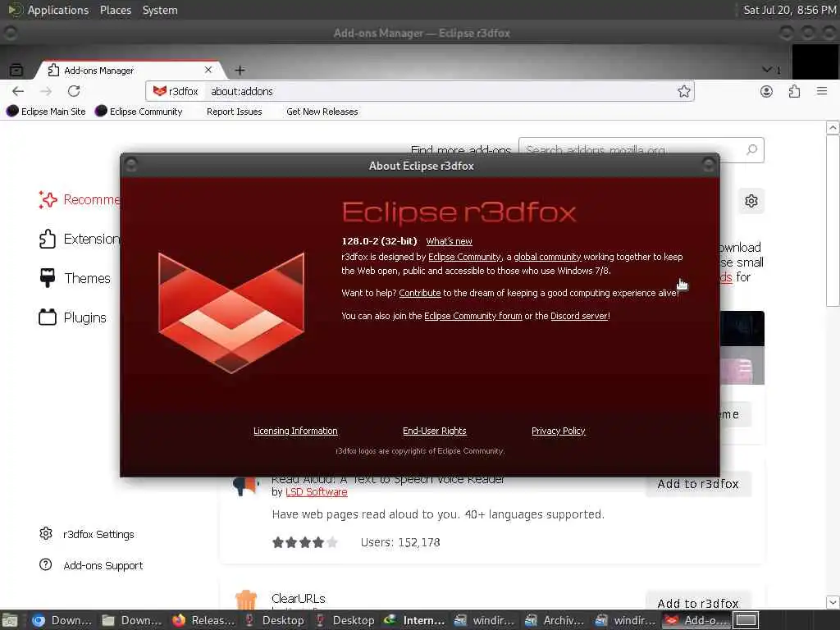Click the Contribute link
840x630 pixels.
(419, 293)
